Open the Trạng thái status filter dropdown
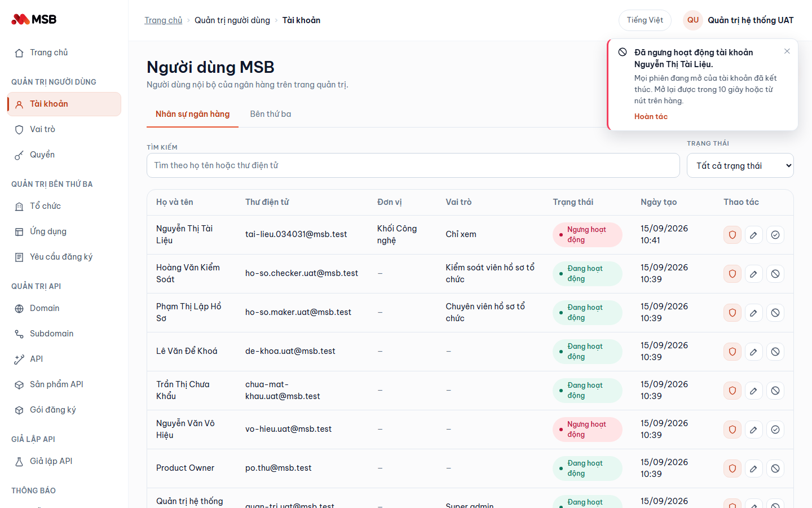Viewport: 812px width, 508px height. pyautogui.click(x=740, y=165)
